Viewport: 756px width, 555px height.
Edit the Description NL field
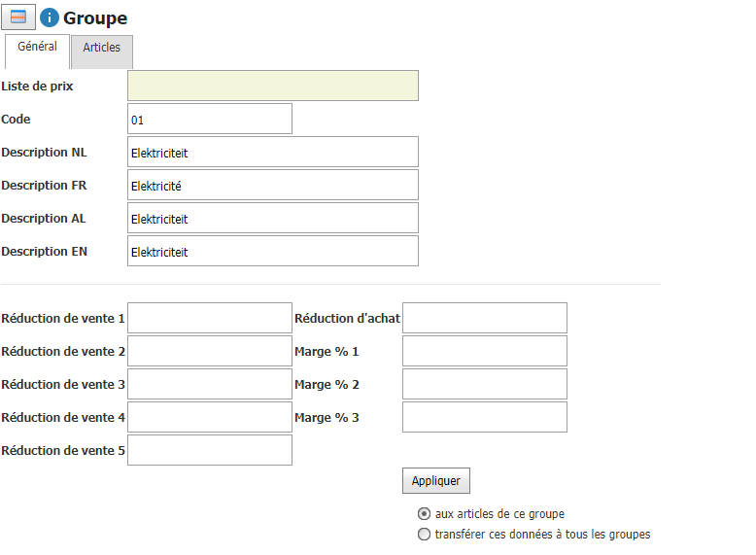[x=273, y=152]
